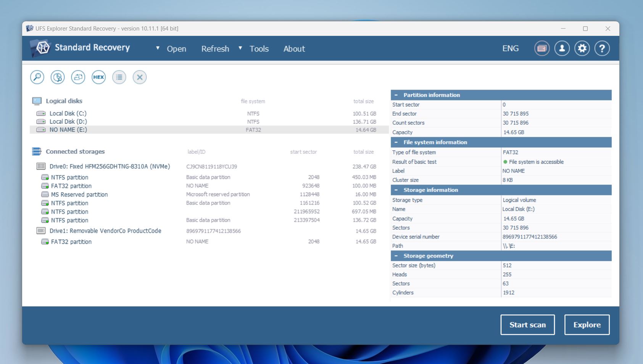Viewport: 643px width, 364px height.
Task: Click the 'label/ID' column header
Action: pyautogui.click(x=196, y=152)
